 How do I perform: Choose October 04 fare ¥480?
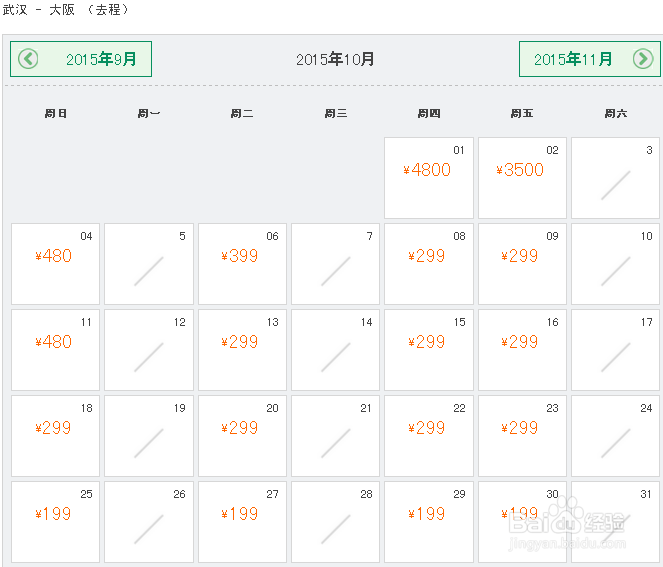click(55, 264)
